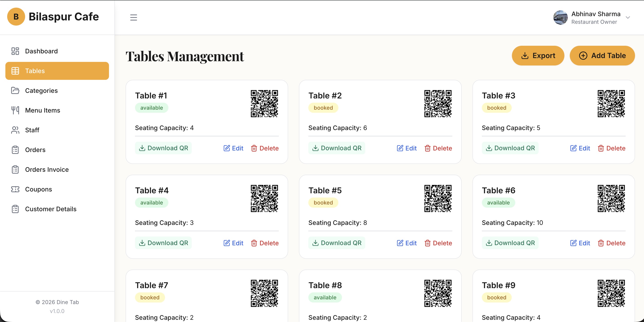View the Table #8 QR code
Screen dimensions: 644x322
(438, 293)
